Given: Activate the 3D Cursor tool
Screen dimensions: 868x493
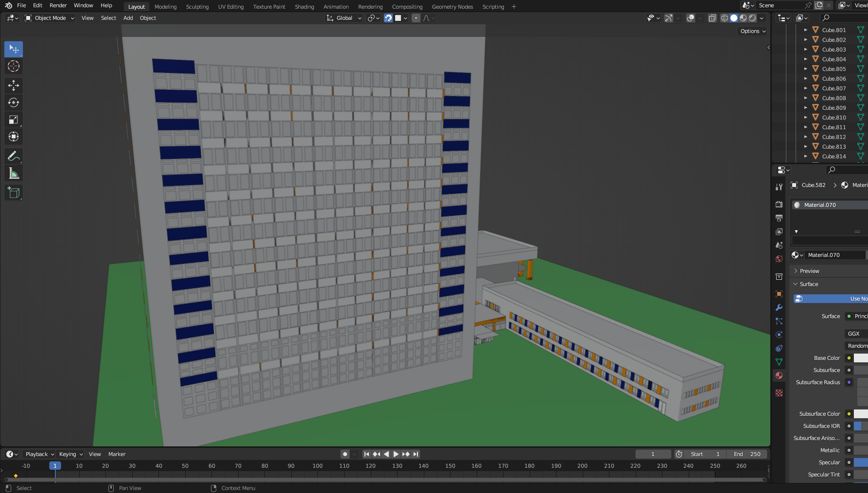Looking at the screenshot, I should coord(14,66).
